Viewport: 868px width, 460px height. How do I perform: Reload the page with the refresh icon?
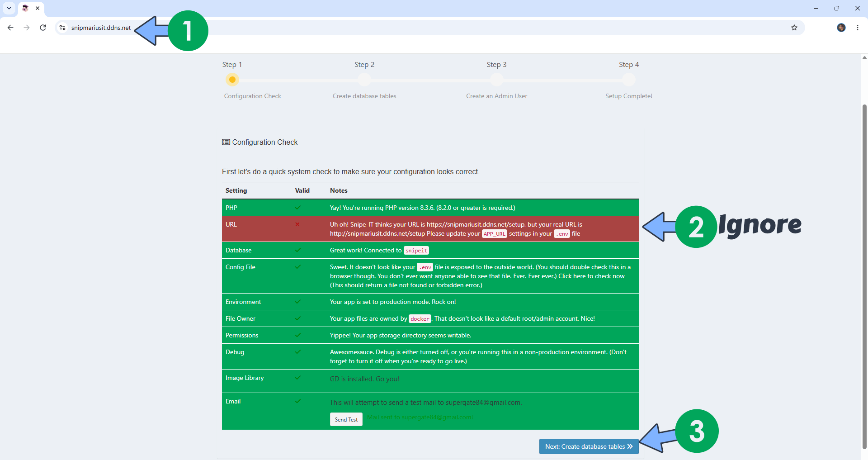point(43,28)
